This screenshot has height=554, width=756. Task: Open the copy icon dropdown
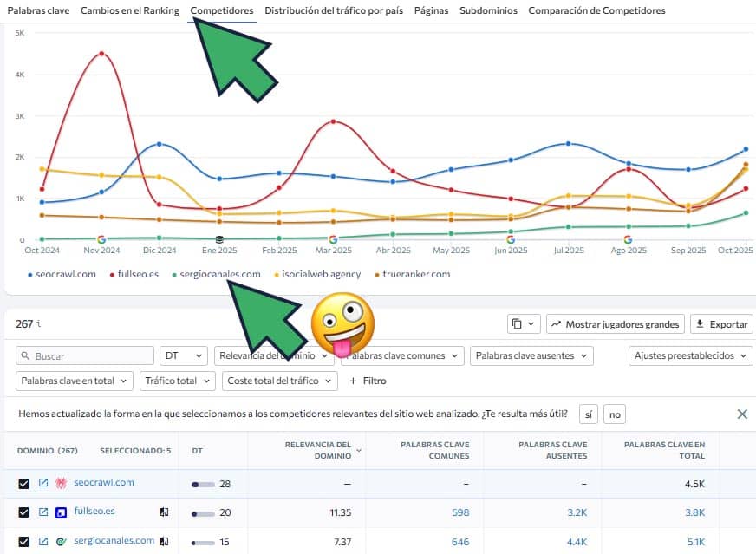(524, 323)
